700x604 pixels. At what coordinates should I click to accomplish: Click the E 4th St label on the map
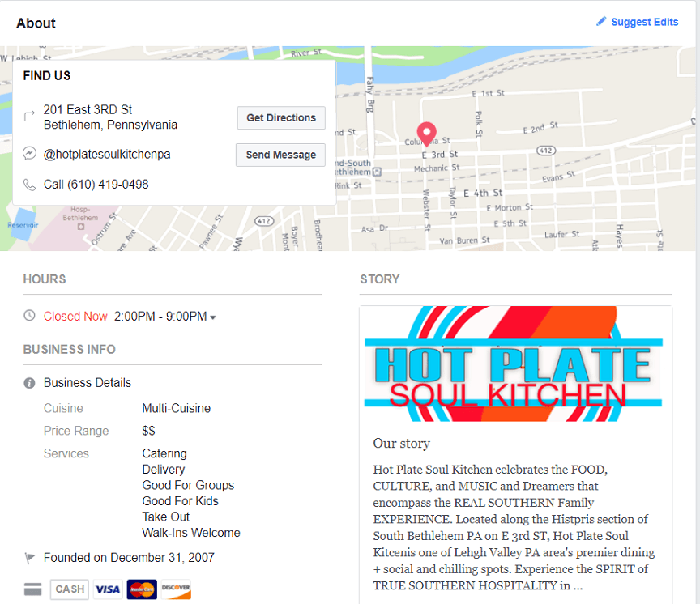point(483,194)
